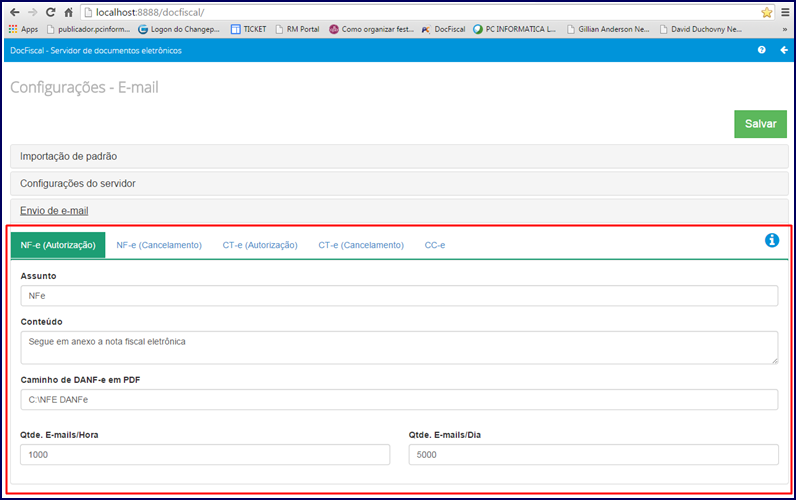Switch to the CC-e tab
The height and width of the screenshot is (500, 796).
coord(435,245)
